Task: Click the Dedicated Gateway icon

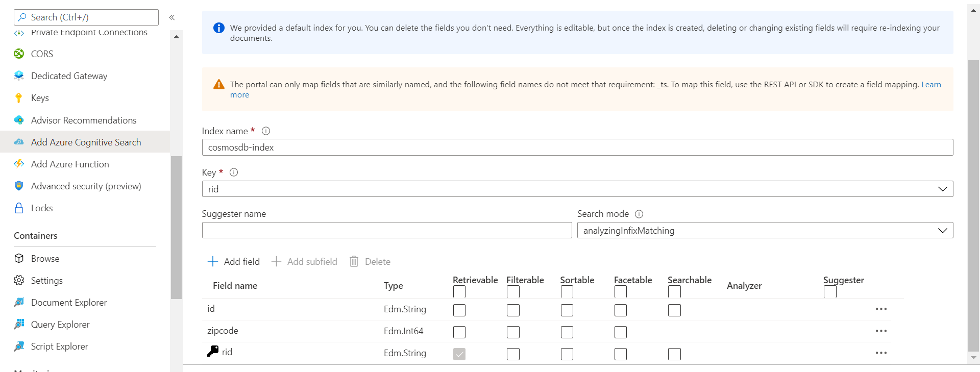Action: tap(19, 76)
